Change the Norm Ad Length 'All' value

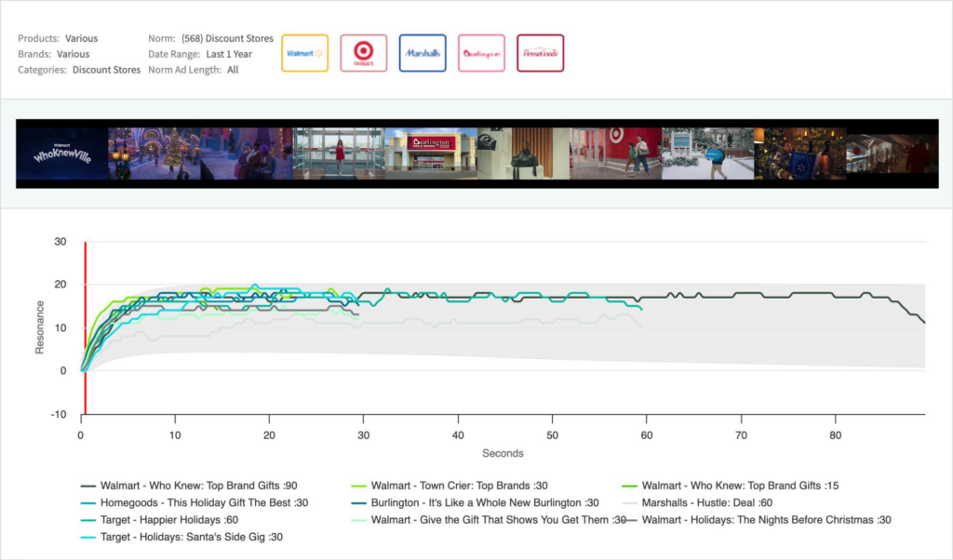pos(232,70)
